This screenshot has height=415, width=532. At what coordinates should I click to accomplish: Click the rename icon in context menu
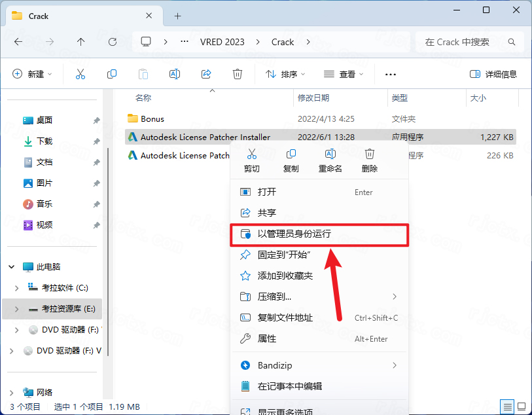tap(330, 154)
